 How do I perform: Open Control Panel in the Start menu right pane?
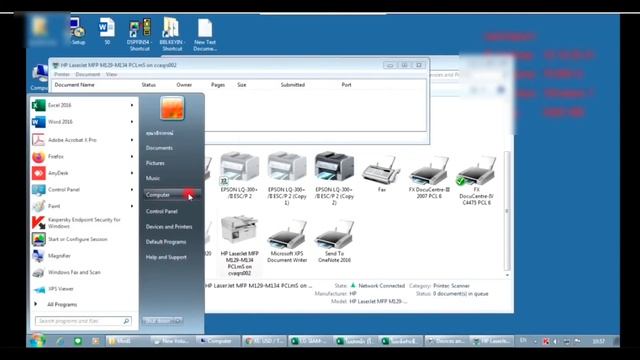tap(162, 211)
